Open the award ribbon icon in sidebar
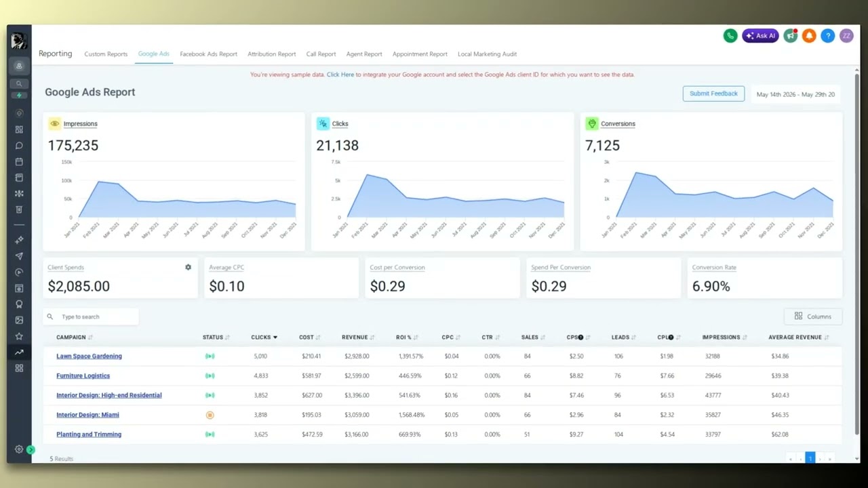Screen dimensions: 868x488 tap(19, 304)
